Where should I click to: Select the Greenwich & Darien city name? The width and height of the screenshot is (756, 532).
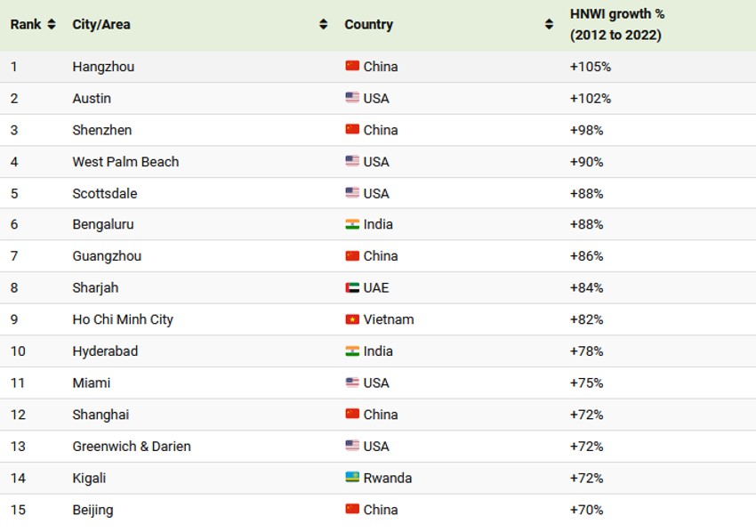[132, 447]
